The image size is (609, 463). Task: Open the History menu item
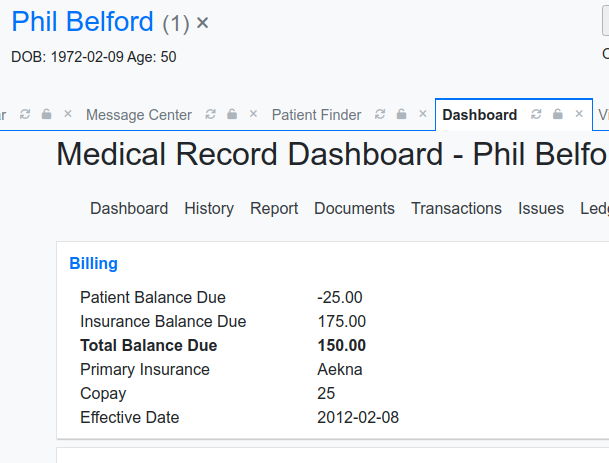pyautogui.click(x=209, y=209)
